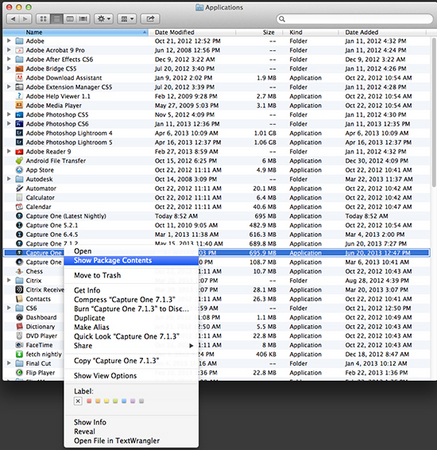Click the Adobe Photoshop Lightroom 5 icon
The width and height of the screenshot is (437, 450).
[19, 142]
